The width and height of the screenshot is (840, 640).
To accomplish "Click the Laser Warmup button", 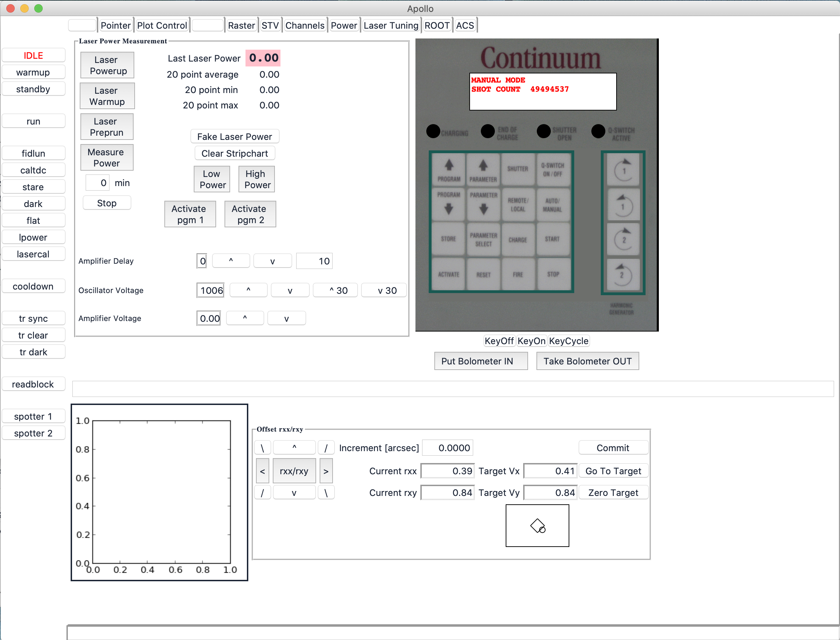I will coord(107,96).
